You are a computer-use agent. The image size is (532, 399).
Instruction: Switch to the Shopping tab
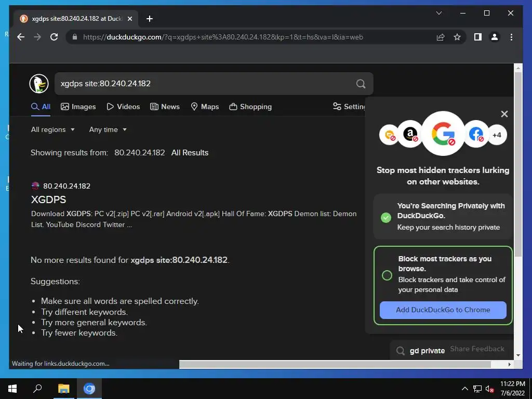(x=250, y=107)
